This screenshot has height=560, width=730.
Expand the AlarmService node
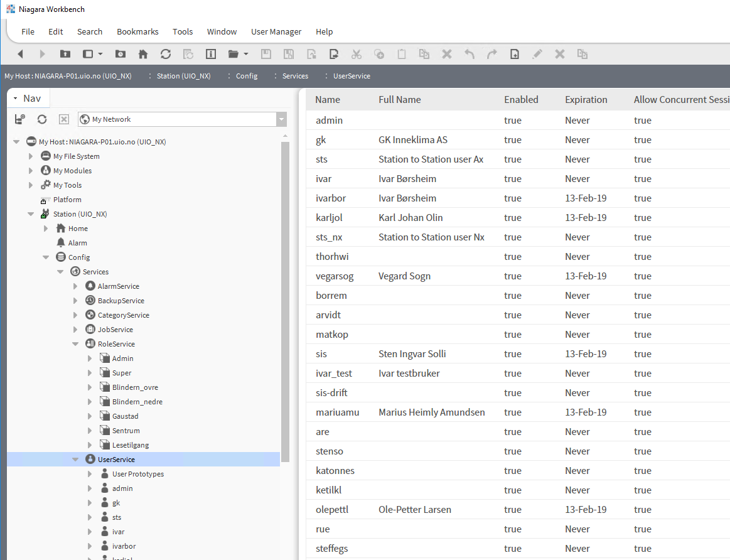(75, 286)
